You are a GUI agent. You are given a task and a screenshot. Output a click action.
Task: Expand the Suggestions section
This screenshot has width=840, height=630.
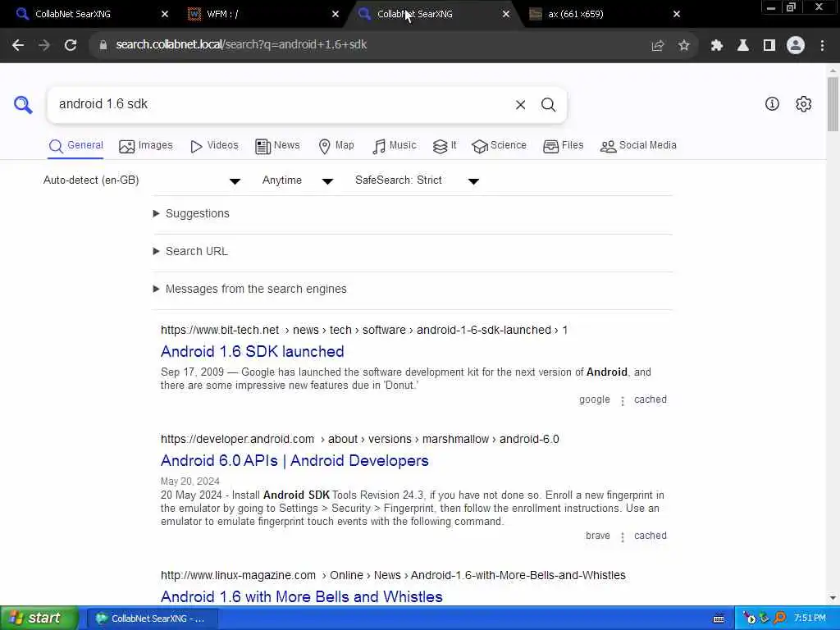191,213
